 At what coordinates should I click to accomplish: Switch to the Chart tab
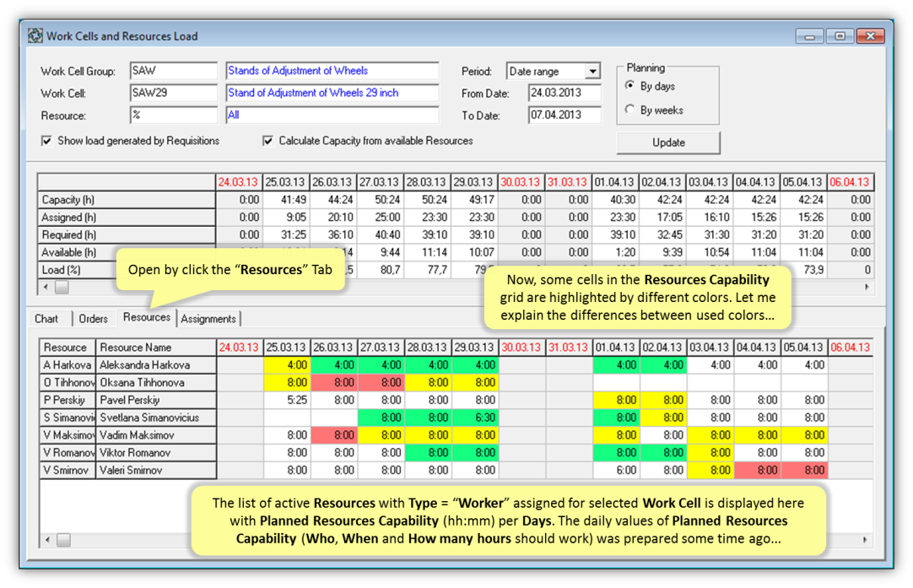(46, 318)
